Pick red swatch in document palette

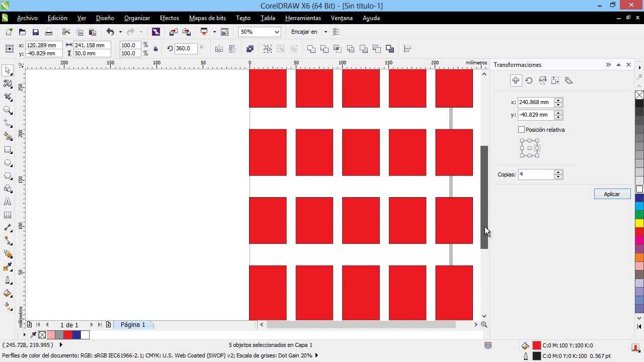pyautogui.click(x=68, y=335)
